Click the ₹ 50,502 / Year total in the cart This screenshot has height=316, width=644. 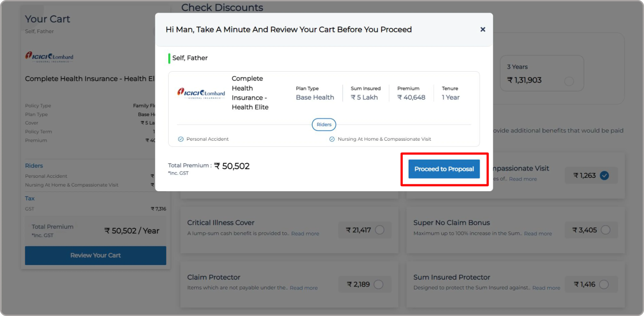[132, 231]
